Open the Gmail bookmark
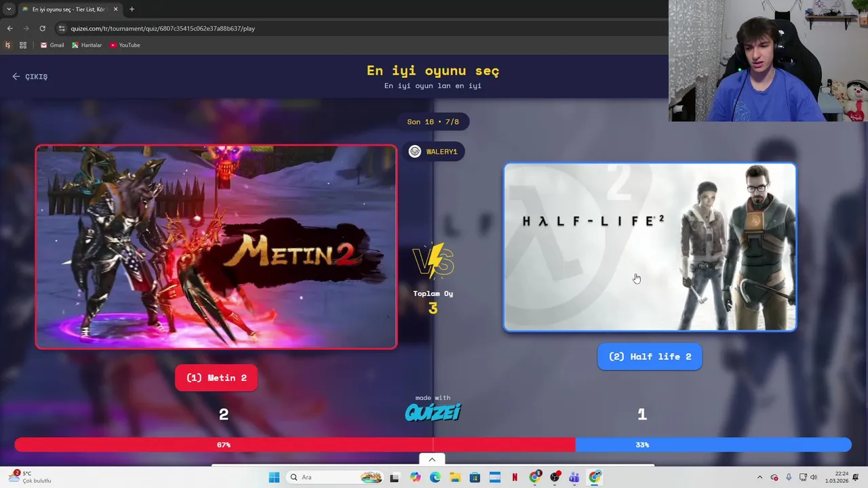This screenshot has height=488, width=868. coord(52,45)
